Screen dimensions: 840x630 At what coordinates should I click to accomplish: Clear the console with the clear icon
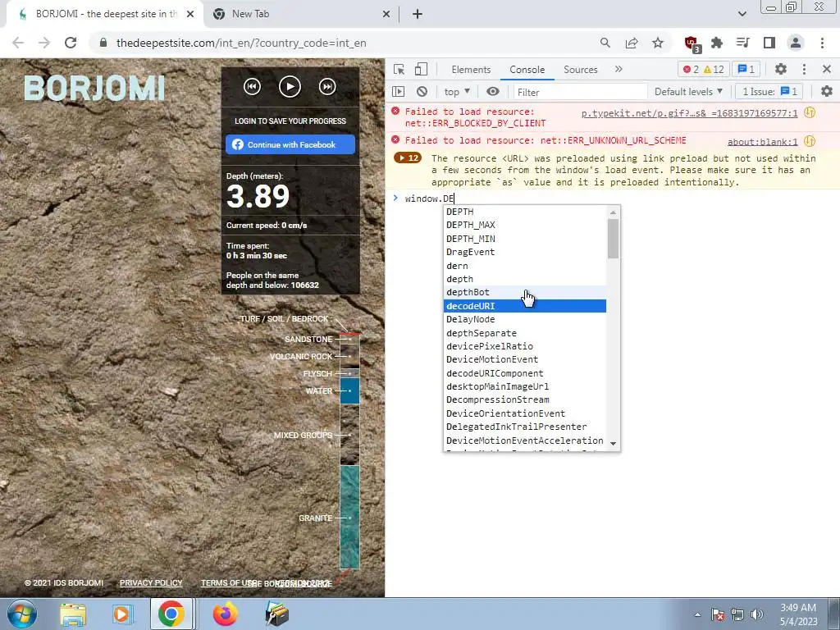(x=422, y=92)
